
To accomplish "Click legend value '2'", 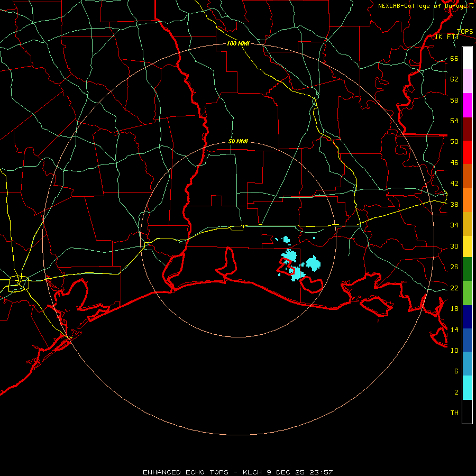I will (456, 392).
